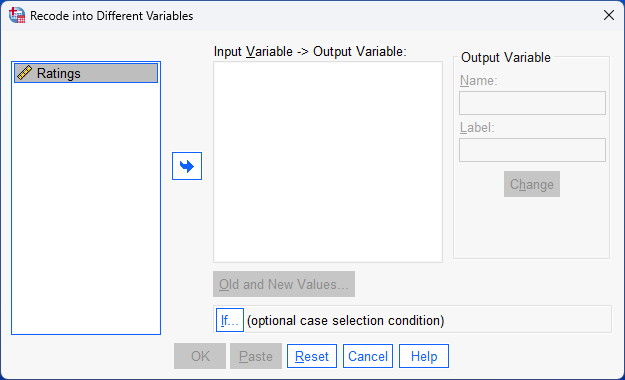The height and width of the screenshot is (380, 625).
Task: Close the Recode into Different Variables dialog
Action: tap(609, 15)
